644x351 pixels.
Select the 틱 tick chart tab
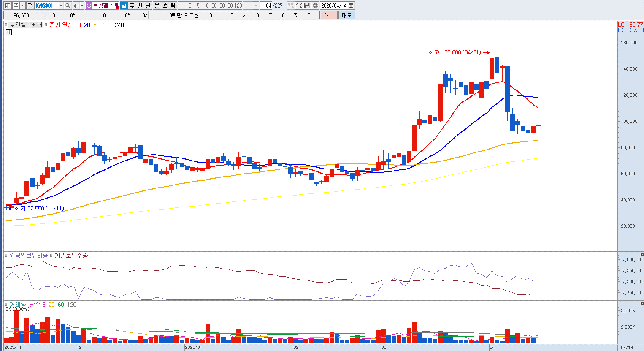pyautogui.click(x=173, y=5)
